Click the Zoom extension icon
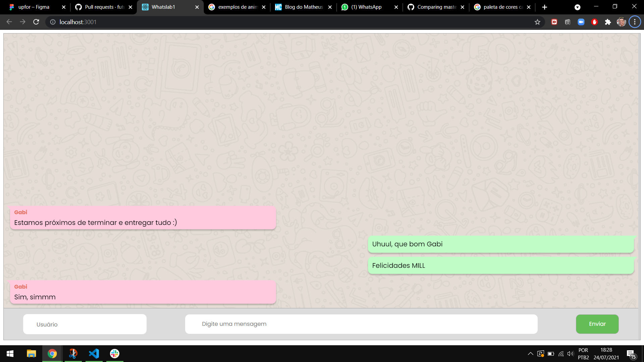This screenshot has height=362, width=644. pos(581,22)
